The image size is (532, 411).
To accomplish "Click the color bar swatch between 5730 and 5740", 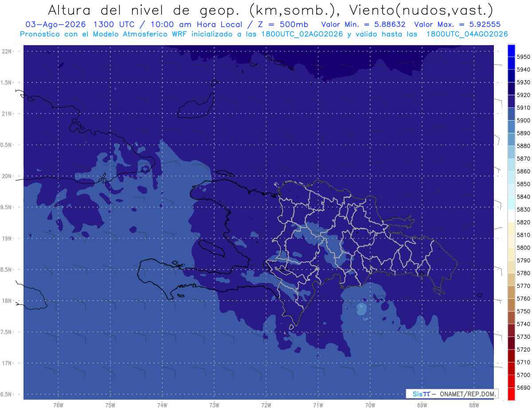I will pos(511,330).
